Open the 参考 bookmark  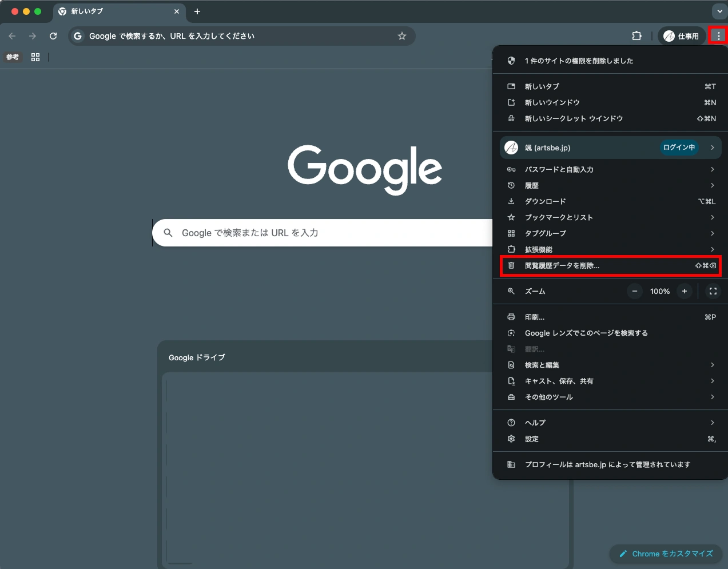[x=12, y=57]
